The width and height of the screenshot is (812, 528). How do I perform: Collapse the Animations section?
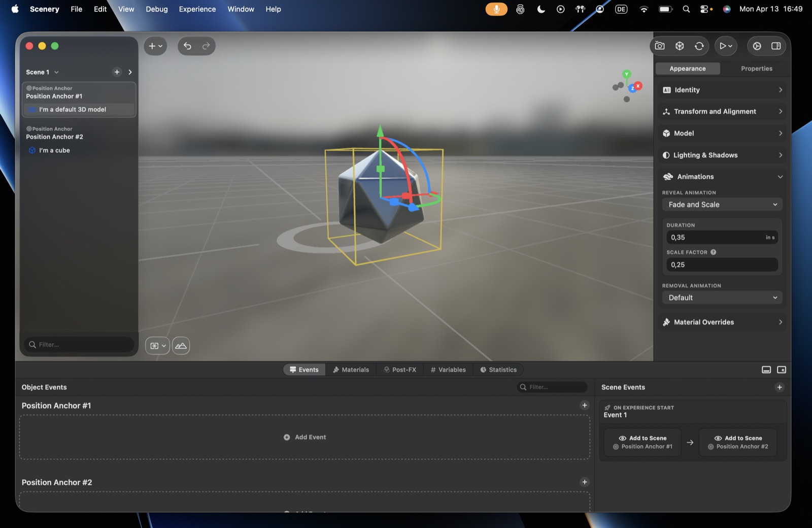tap(722, 177)
